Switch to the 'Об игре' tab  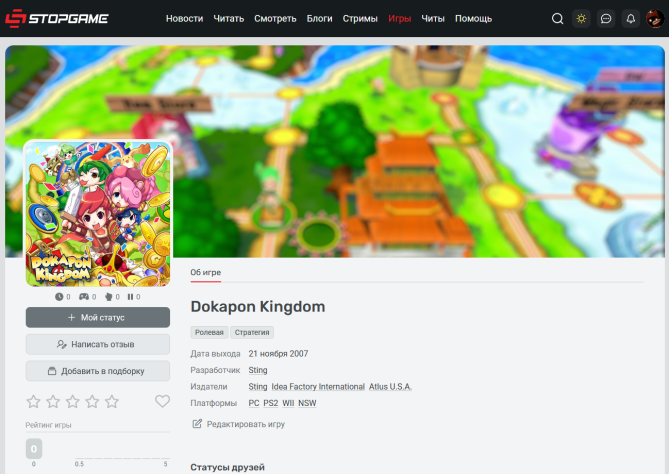pyautogui.click(x=206, y=272)
